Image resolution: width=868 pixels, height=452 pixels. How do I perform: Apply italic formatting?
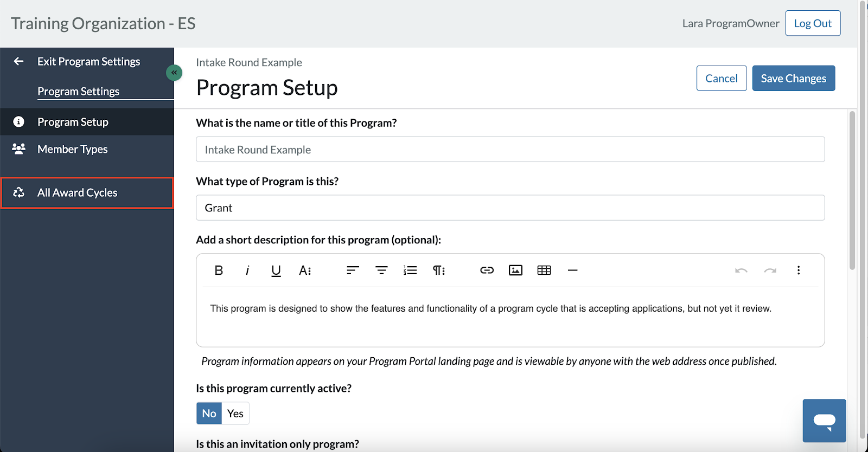pyautogui.click(x=247, y=270)
